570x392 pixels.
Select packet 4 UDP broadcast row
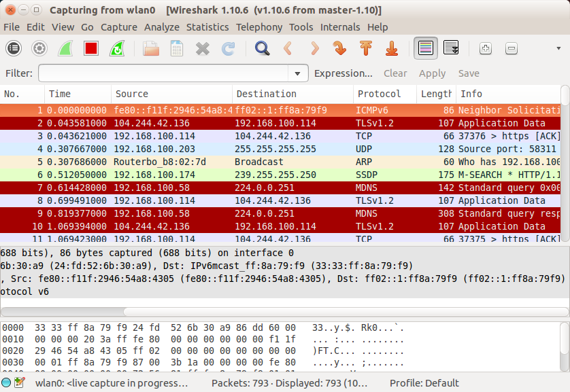(x=280, y=149)
